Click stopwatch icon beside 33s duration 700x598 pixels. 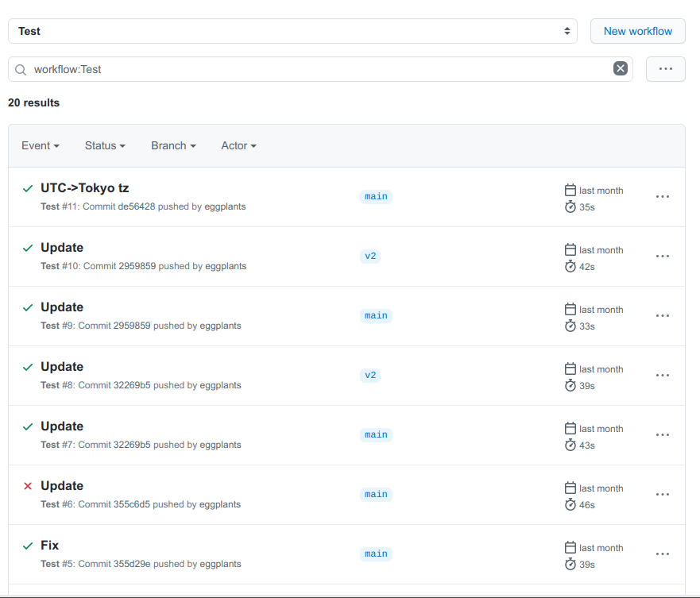pyautogui.click(x=570, y=326)
